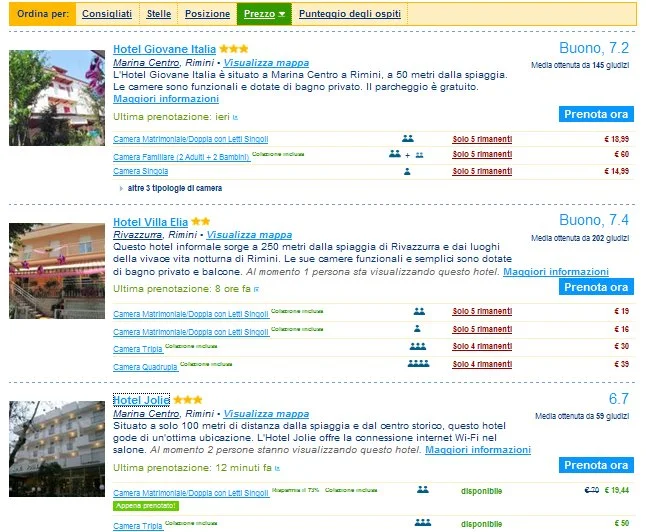Sort results by Stelle
The image size is (646, 532).
pyautogui.click(x=159, y=14)
